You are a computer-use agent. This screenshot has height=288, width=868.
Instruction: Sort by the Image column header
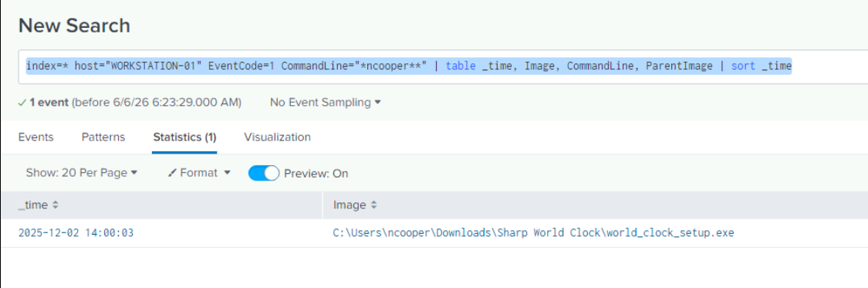click(355, 205)
